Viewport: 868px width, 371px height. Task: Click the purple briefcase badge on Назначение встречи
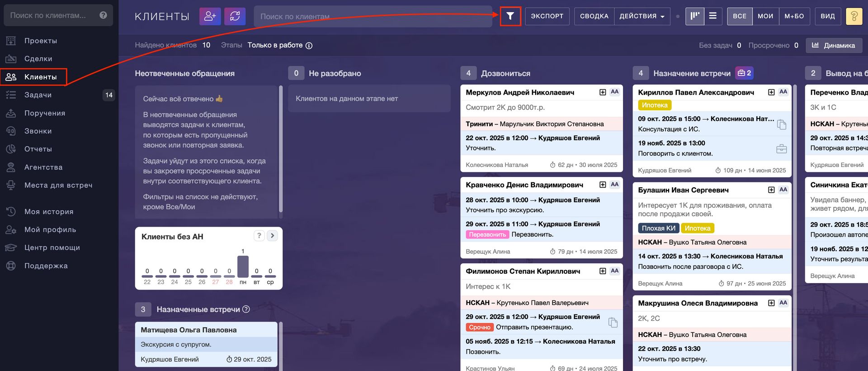click(744, 73)
